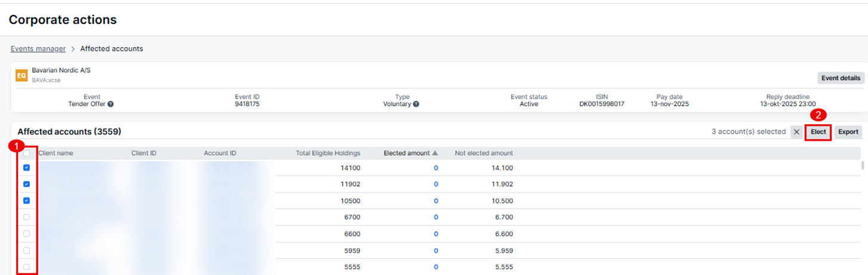Click help icon next to Voluntary type
868x275 pixels.
tap(416, 104)
